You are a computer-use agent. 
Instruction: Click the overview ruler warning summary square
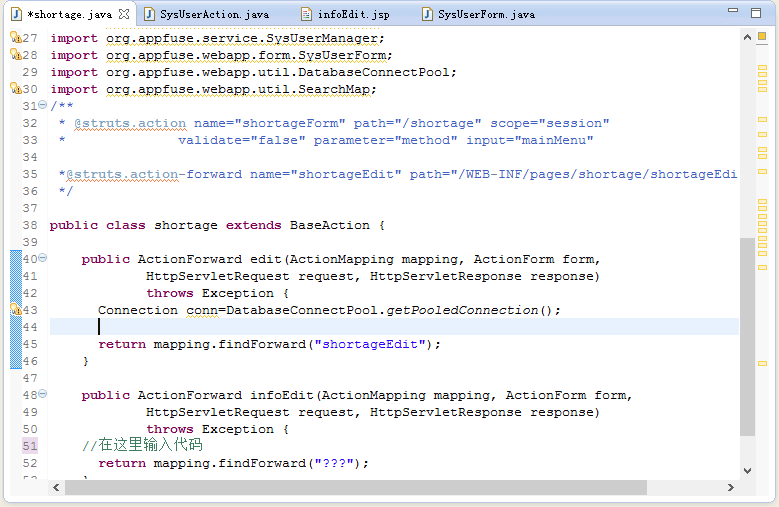tap(762, 36)
